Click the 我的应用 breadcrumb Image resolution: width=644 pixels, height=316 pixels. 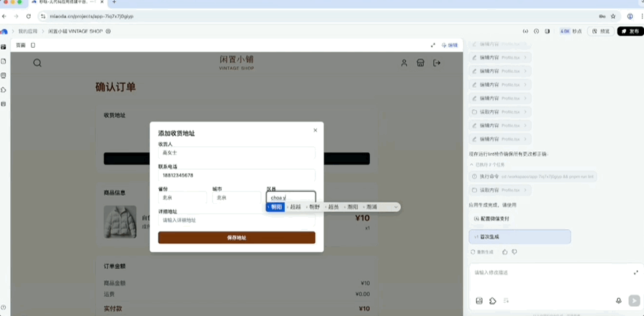[x=28, y=31]
